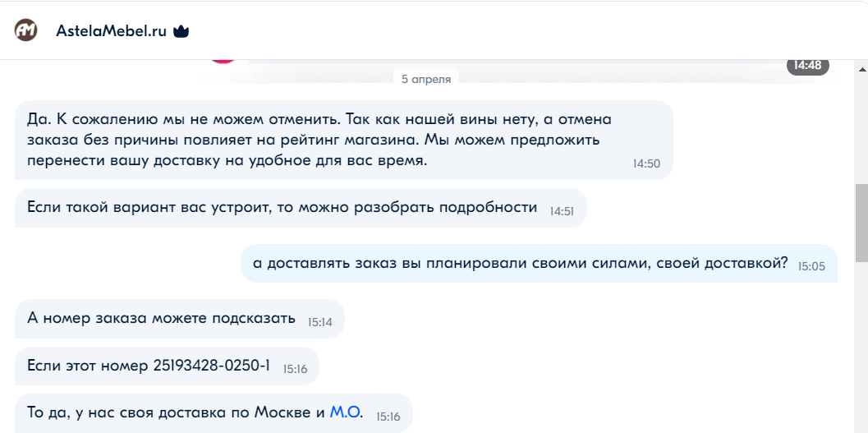Click the 14:51 message timestamp

coord(562,211)
